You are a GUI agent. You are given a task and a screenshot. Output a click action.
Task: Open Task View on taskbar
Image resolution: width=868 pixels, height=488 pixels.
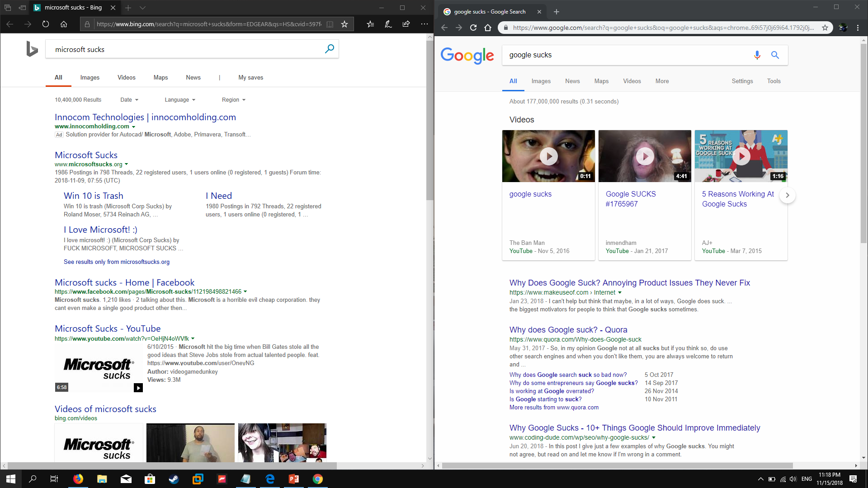pos(54,479)
